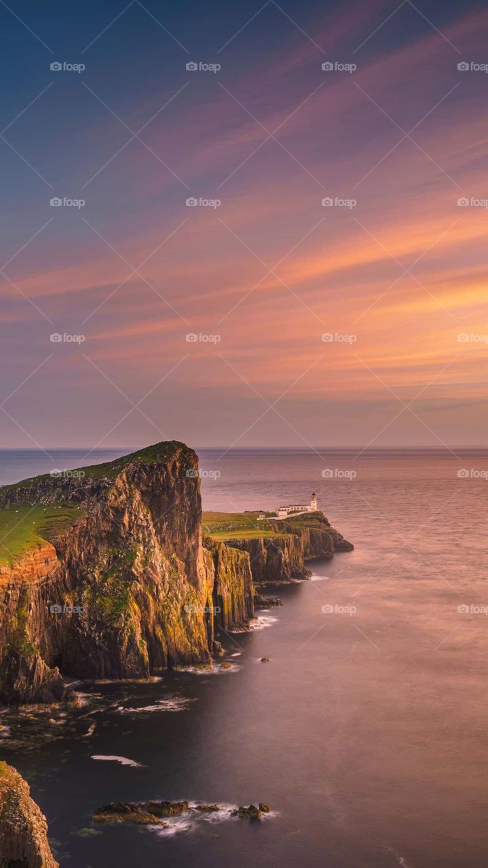Click the foap watermark on the calm sea below the lighthouse
The image size is (488, 868).
[x=339, y=609]
